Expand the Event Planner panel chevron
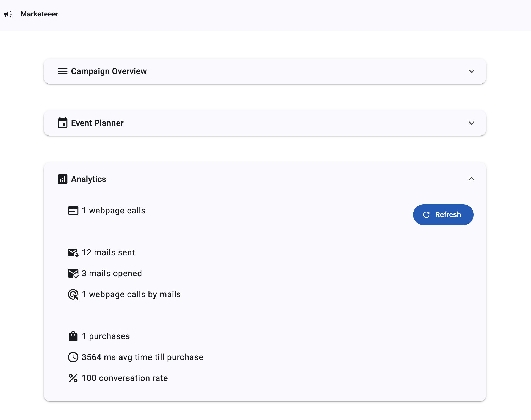Screen dimensions: 531x420 click(471, 123)
